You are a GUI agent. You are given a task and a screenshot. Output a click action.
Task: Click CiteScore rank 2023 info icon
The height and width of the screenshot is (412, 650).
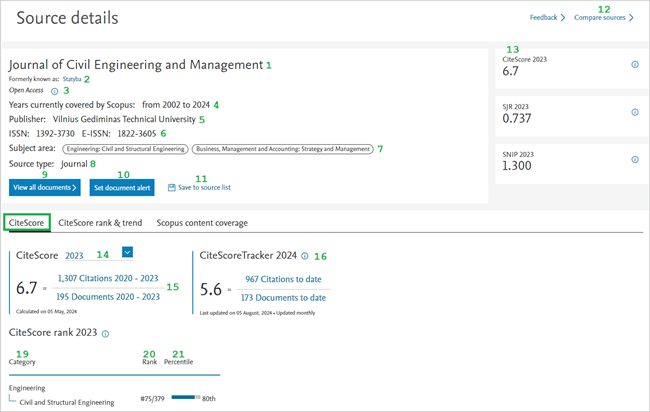point(105,334)
